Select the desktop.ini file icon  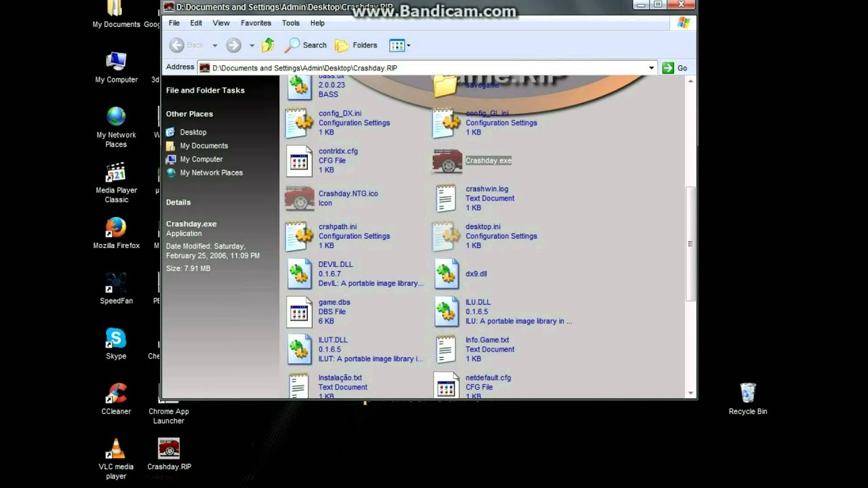[447, 236]
